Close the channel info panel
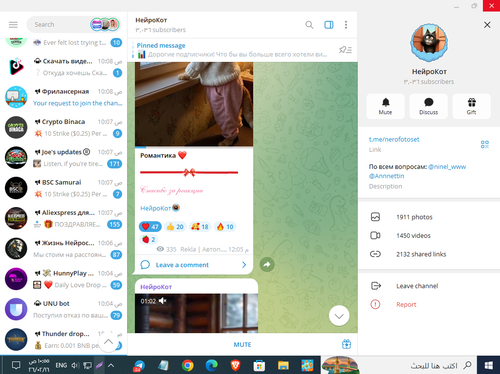This screenshot has height=374, width=500. pos(487,25)
